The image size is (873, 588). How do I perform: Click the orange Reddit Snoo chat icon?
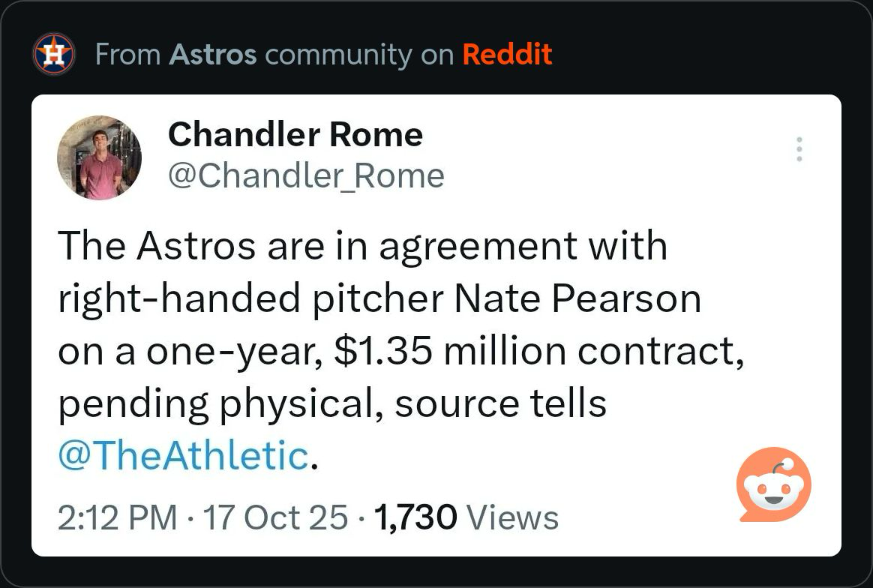pyautogui.click(x=773, y=485)
